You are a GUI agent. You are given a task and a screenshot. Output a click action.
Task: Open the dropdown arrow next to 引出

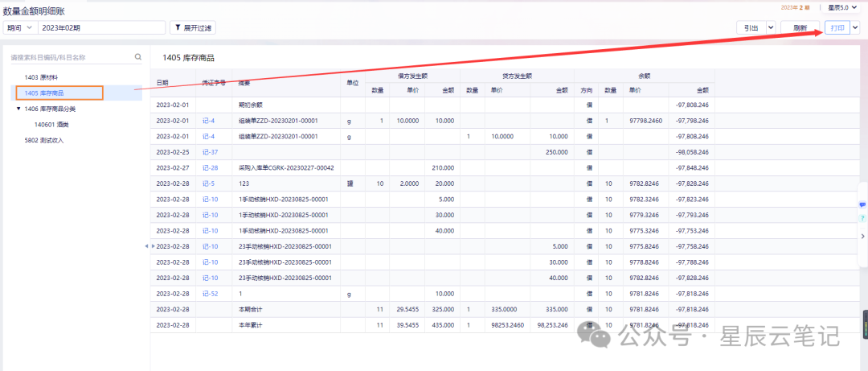tap(771, 27)
